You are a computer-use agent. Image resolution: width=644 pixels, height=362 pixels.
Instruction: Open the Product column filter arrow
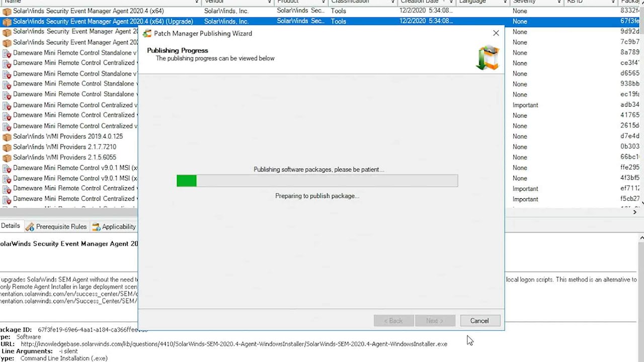(324, 2)
